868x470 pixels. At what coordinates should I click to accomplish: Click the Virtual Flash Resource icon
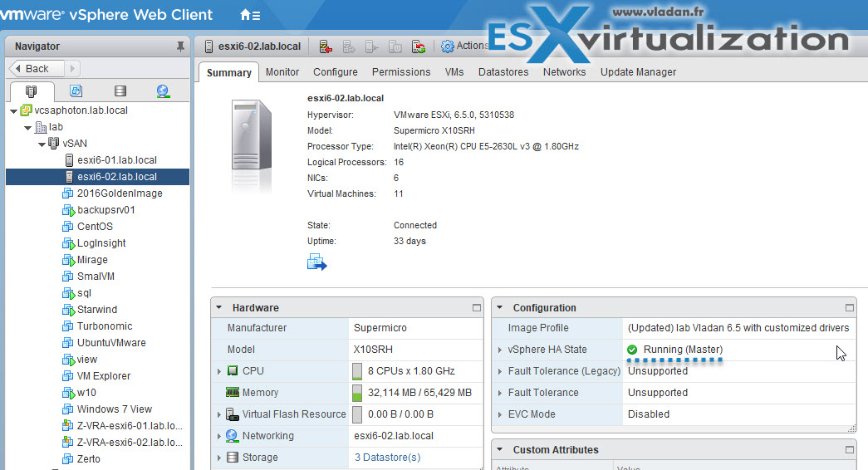233,414
